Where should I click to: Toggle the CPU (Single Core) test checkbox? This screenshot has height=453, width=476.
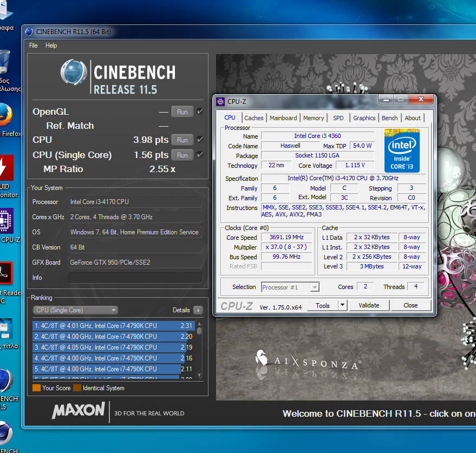(200, 155)
